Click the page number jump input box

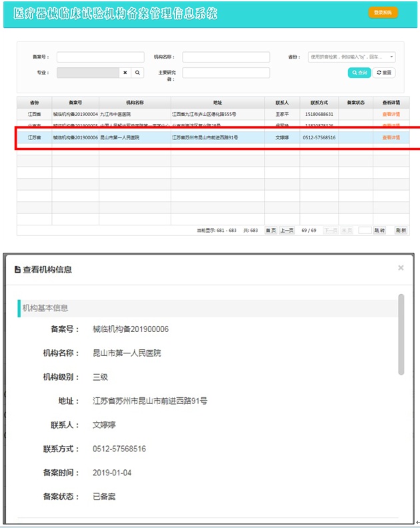[x=364, y=230]
